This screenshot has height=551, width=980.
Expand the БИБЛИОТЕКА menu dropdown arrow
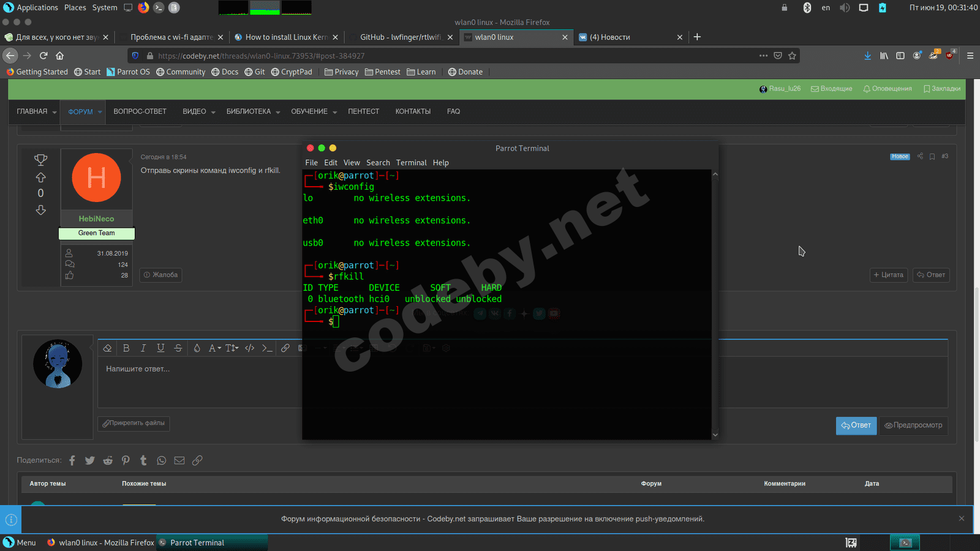point(277,112)
